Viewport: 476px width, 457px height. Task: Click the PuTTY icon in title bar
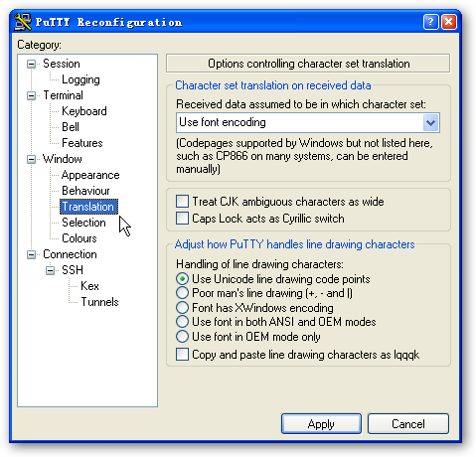(x=23, y=22)
